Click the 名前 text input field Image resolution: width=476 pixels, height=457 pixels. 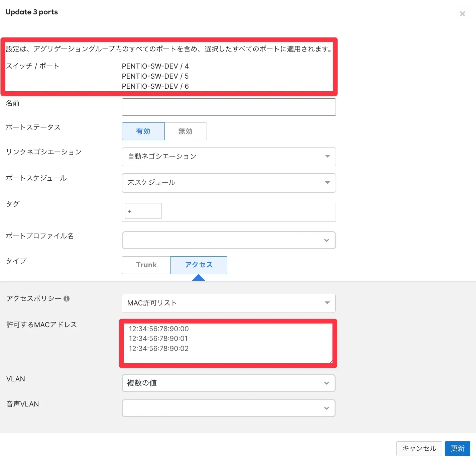[x=229, y=107]
